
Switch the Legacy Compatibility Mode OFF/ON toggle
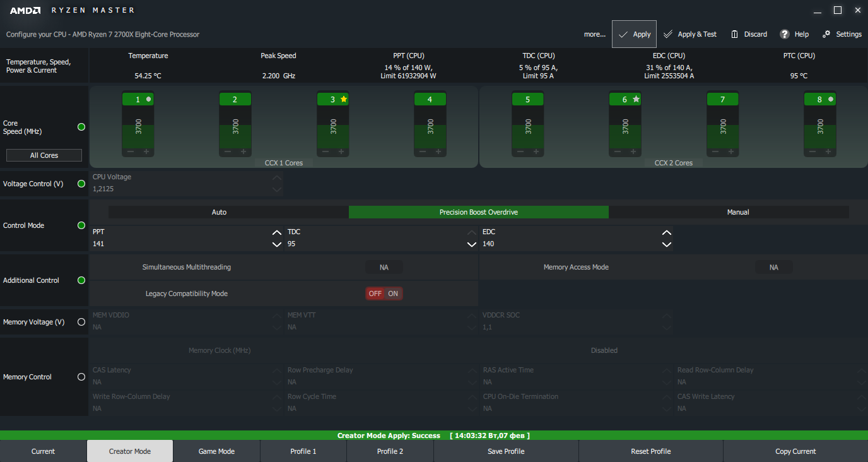tap(384, 293)
